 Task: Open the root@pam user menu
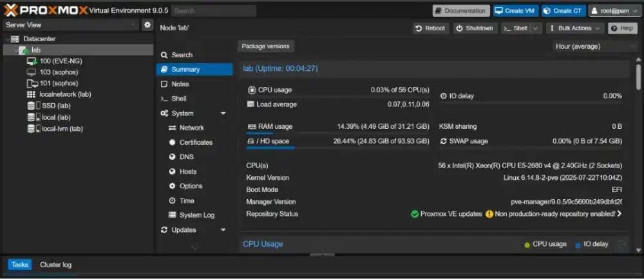(x=614, y=11)
